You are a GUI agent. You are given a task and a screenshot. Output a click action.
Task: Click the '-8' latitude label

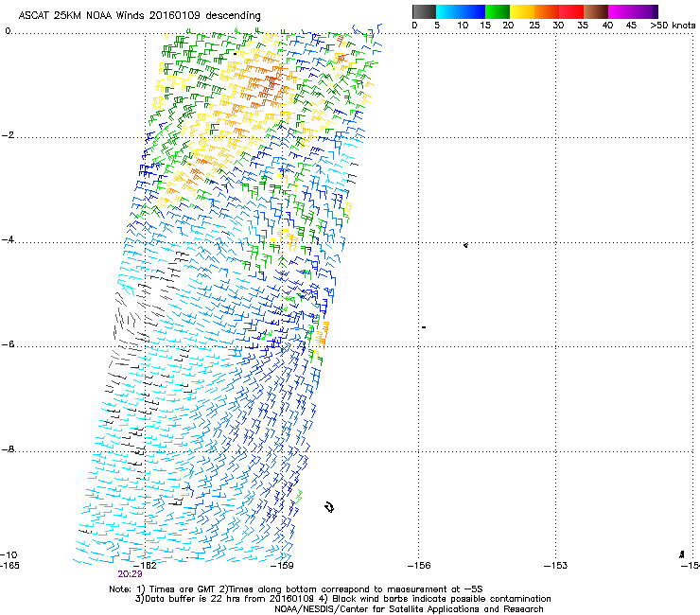(x=9, y=449)
